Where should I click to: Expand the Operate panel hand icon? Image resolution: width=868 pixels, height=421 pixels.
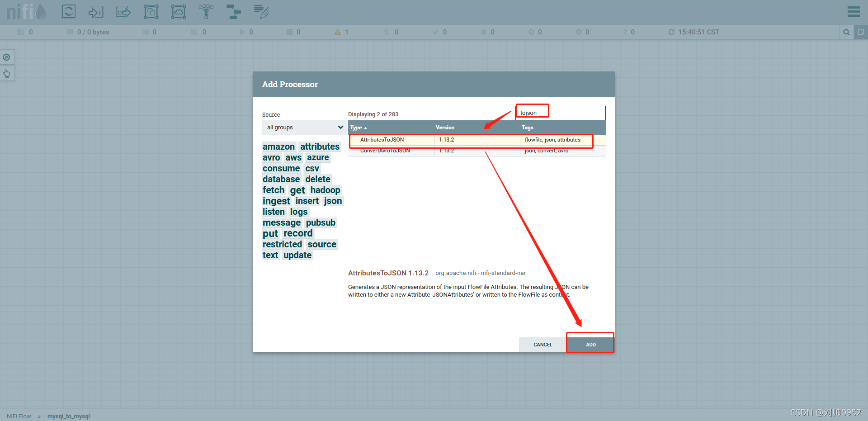(x=7, y=73)
